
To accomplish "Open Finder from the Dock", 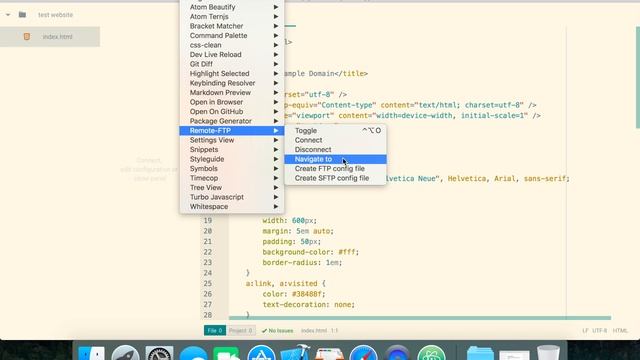I will tap(91, 353).
